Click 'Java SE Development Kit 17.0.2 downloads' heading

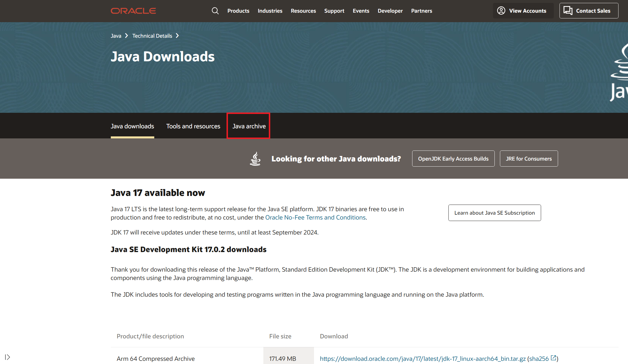(x=189, y=249)
